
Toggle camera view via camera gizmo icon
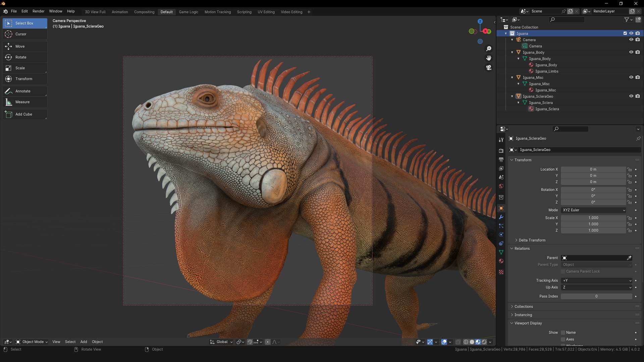[x=489, y=68]
